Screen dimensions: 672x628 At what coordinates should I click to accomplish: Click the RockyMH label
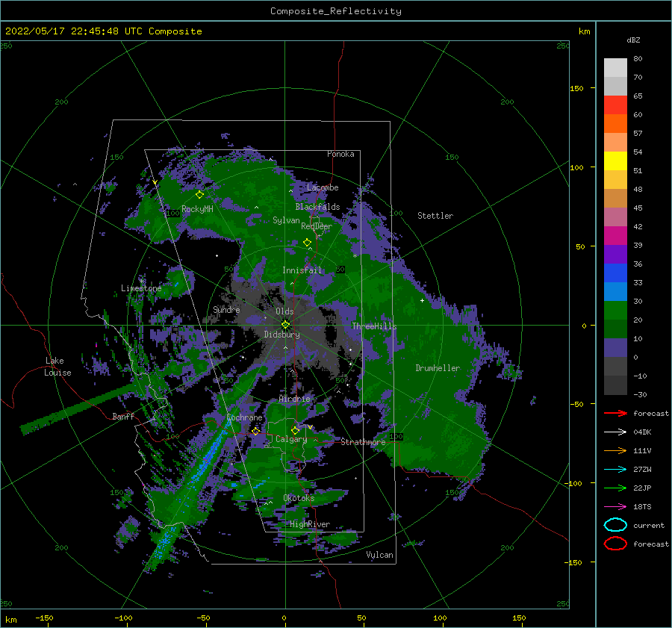coord(197,209)
